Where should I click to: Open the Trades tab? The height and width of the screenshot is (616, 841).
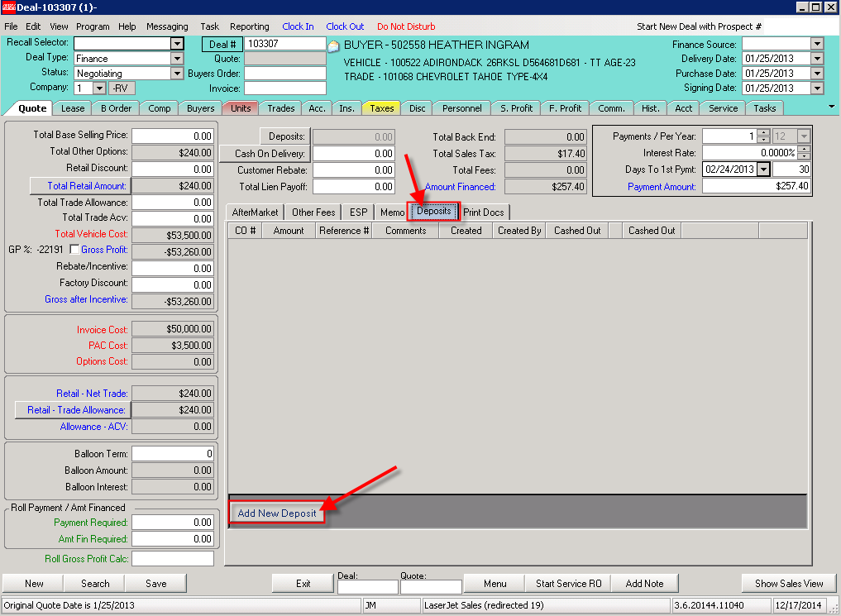[x=281, y=108]
